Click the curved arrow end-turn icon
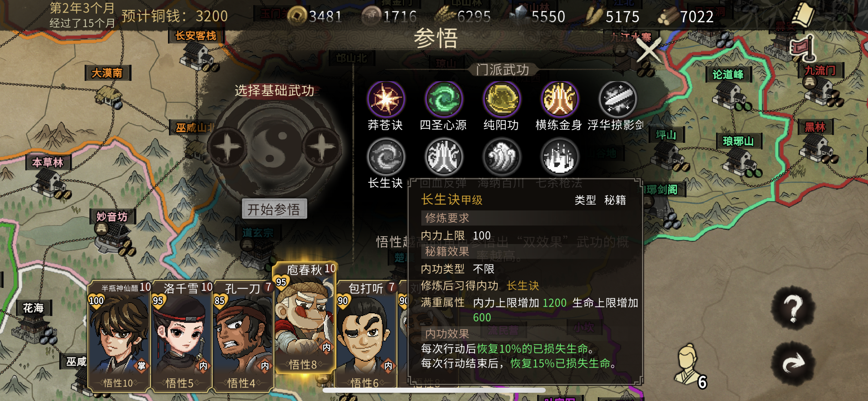Image resolution: width=868 pixels, height=401 pixels. tap(793, 363)
